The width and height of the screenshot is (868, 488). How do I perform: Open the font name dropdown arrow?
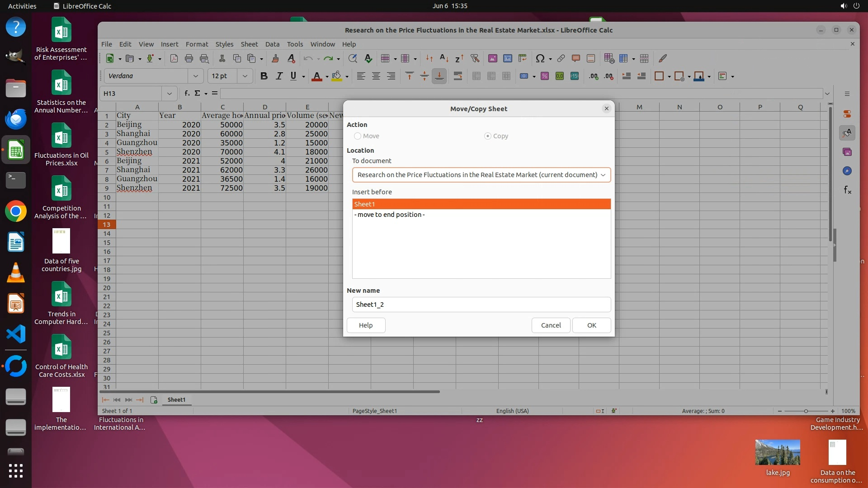(x=196, y=76)
